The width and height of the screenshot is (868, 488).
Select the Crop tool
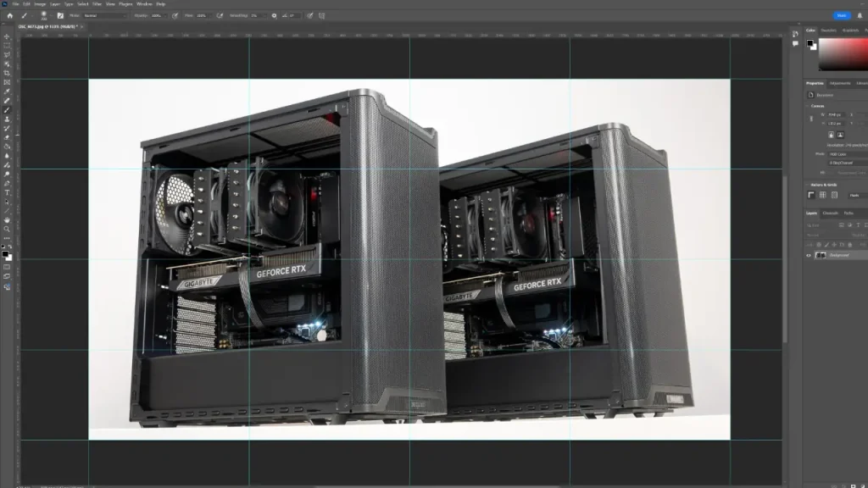pos(7,73)
